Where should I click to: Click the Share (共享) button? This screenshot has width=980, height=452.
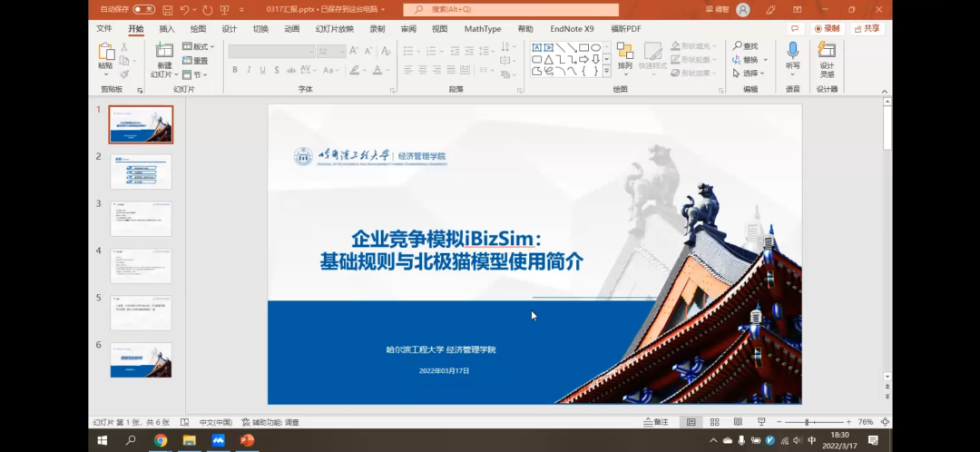(x=867, y=28)
